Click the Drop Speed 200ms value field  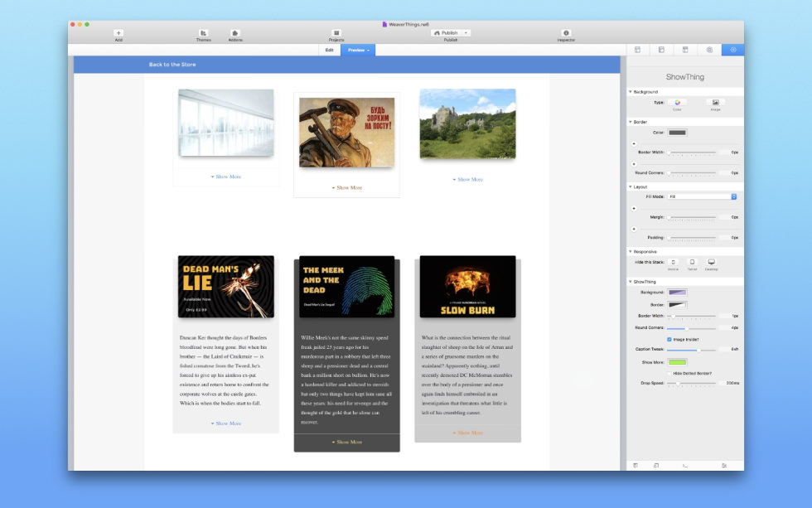(731, 383)
